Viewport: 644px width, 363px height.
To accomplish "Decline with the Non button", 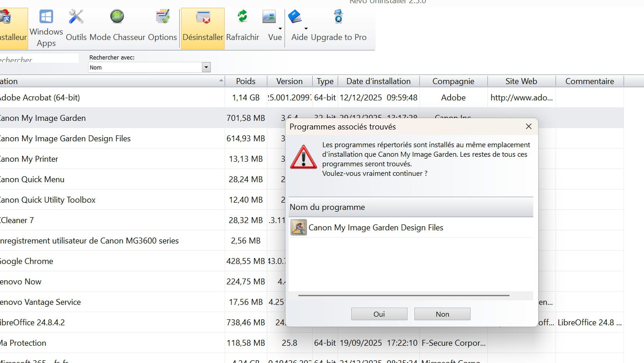I will tap(442, 314).
